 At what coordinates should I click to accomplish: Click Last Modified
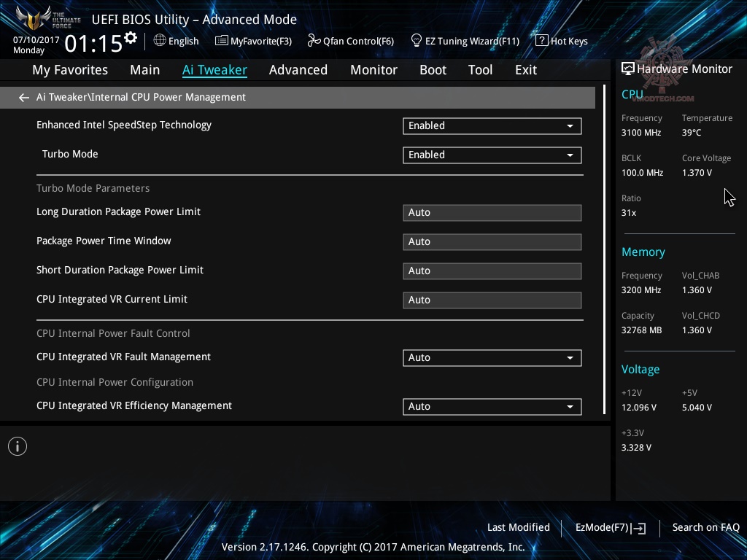point(519,527)
